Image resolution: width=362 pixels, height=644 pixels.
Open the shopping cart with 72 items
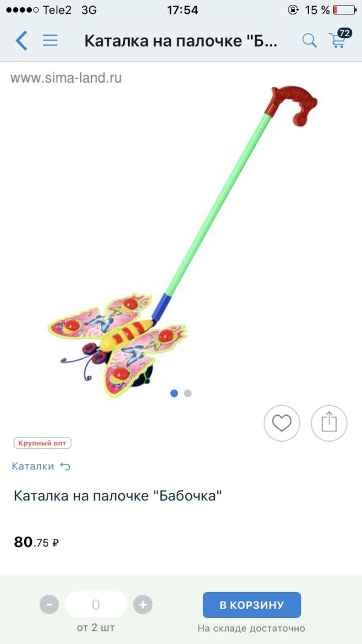pyautogui.click(x=340, y=38)
